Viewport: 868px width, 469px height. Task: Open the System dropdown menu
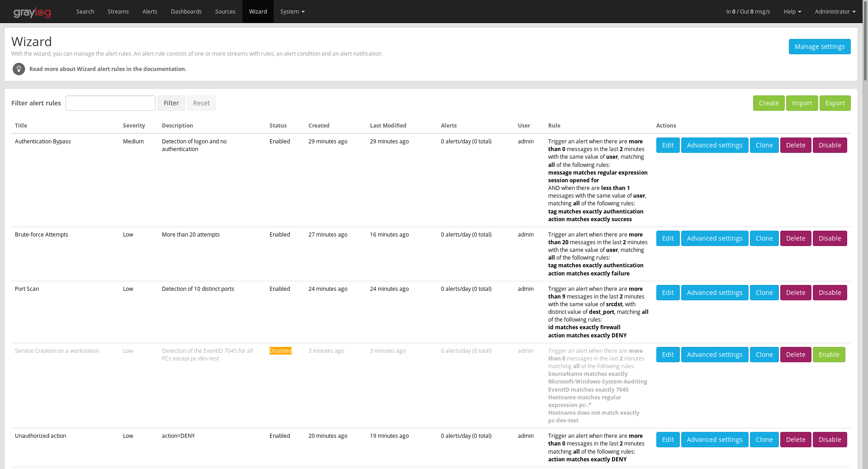[292, 11]
